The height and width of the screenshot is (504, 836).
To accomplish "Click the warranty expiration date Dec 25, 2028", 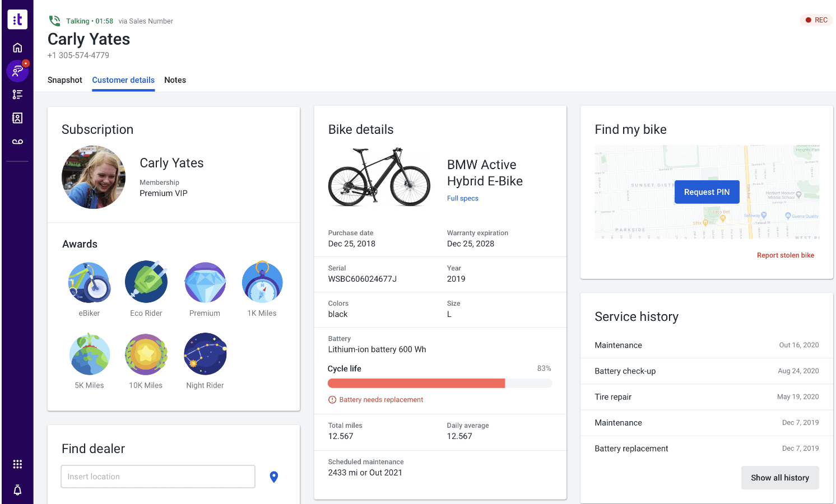I will point(471,244).
